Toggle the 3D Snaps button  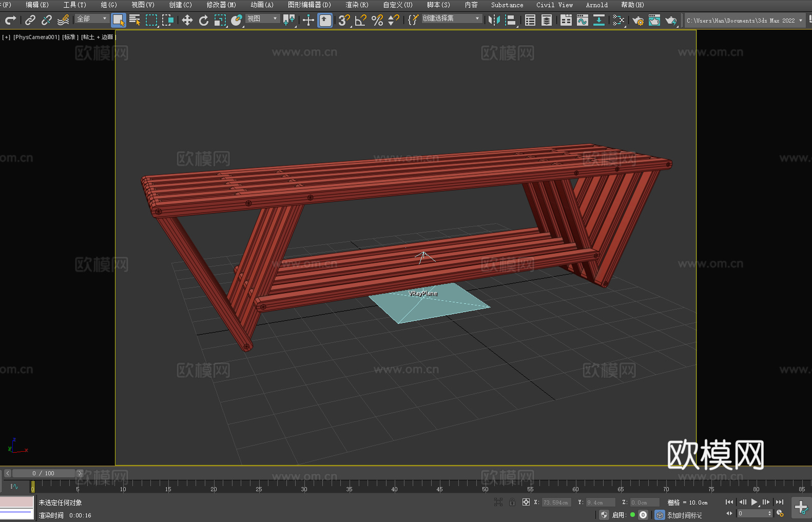click(344, 20)
